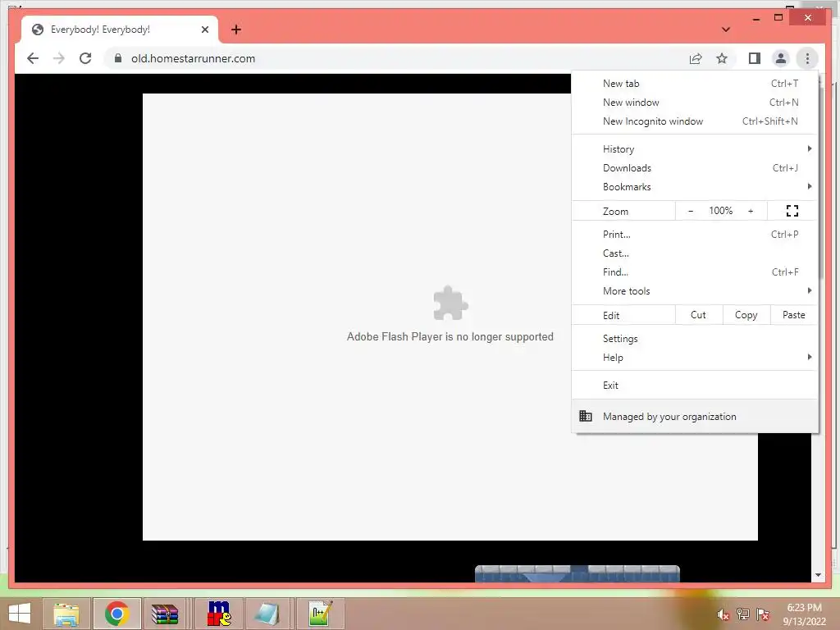Increase zoom with plus button
The image size is (840, 630).
[x=751, y=211]
